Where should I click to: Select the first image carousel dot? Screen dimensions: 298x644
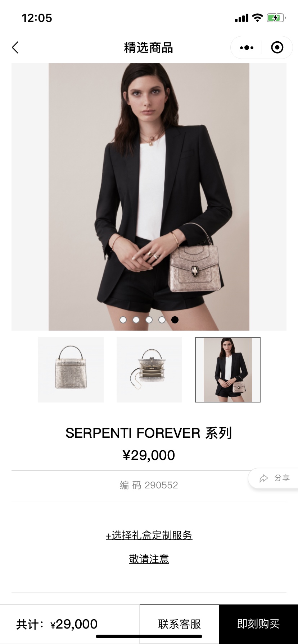[123, 320]
